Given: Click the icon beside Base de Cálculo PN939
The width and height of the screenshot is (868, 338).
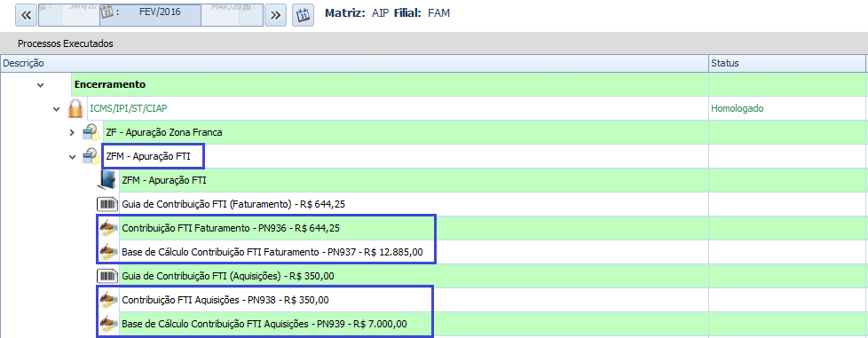Looking at the screenshot, I should pyautogui.click(x=108, y=324).
